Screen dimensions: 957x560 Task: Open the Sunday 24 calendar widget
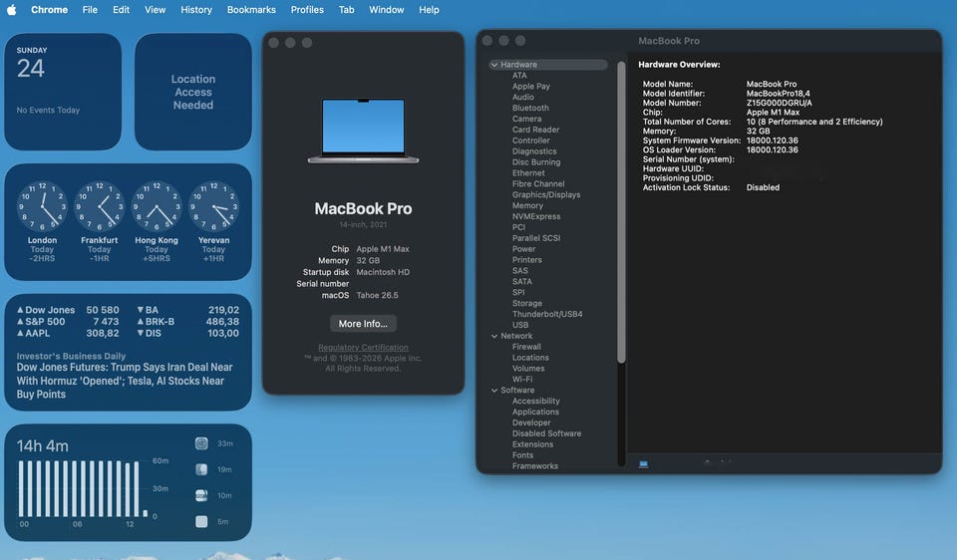(x=63, y=92)
